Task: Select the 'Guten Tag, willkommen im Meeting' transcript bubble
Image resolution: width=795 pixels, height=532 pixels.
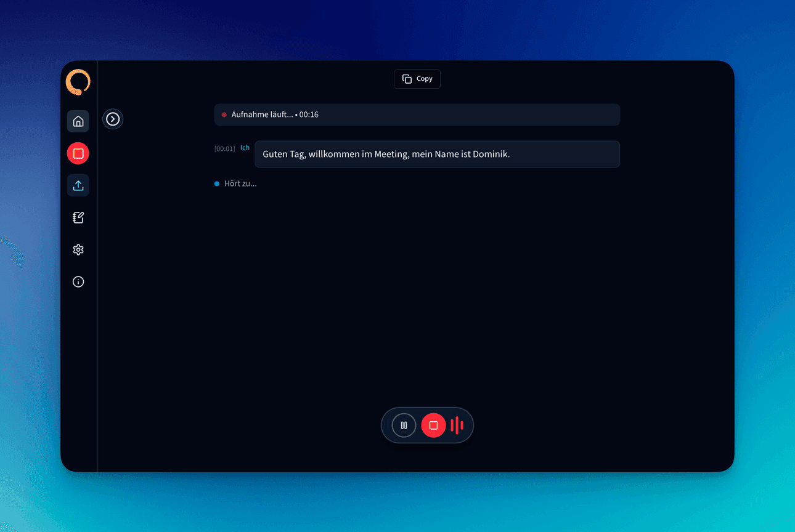Action: [437, 154]
